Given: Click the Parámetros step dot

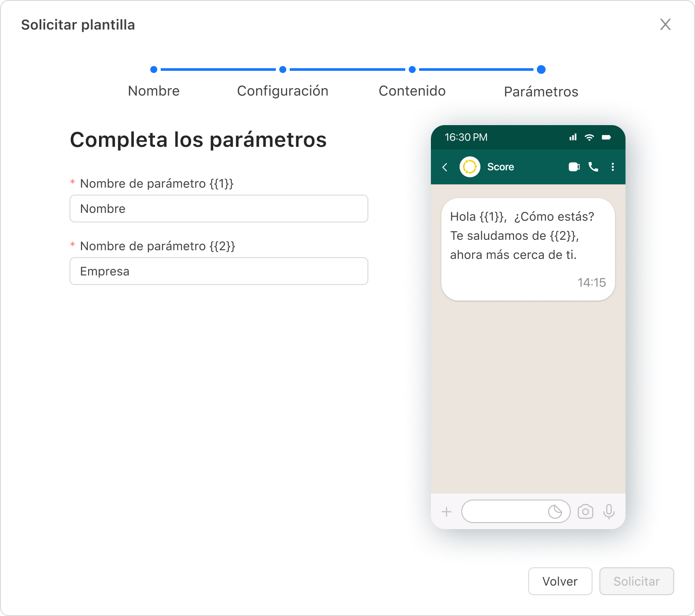Looking at the screenshot, I should pos(541,70).
